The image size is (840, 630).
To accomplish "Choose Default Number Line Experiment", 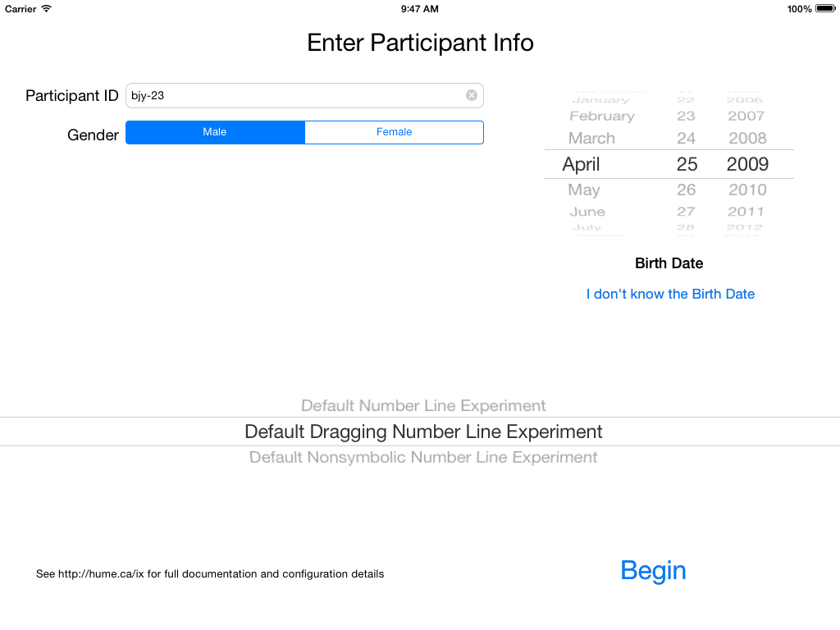I will (x=422, y=405).
